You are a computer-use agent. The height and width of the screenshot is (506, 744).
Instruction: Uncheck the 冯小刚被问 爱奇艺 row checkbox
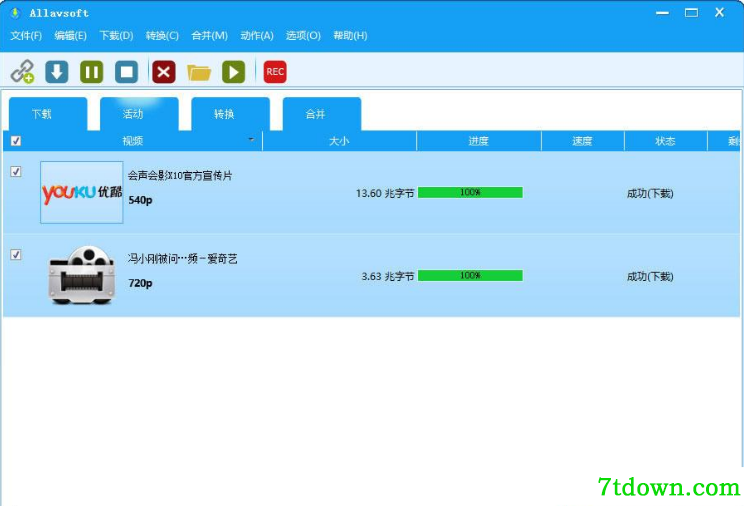click(16, 254)
